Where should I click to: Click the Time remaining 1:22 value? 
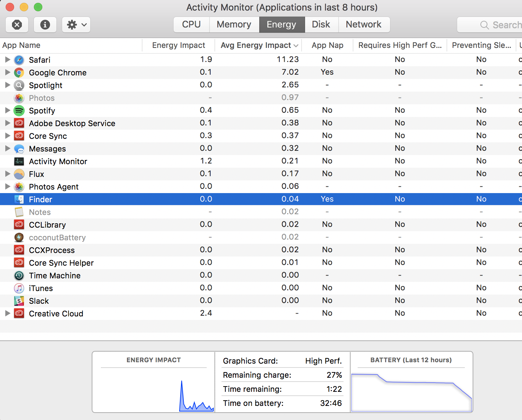334,389
